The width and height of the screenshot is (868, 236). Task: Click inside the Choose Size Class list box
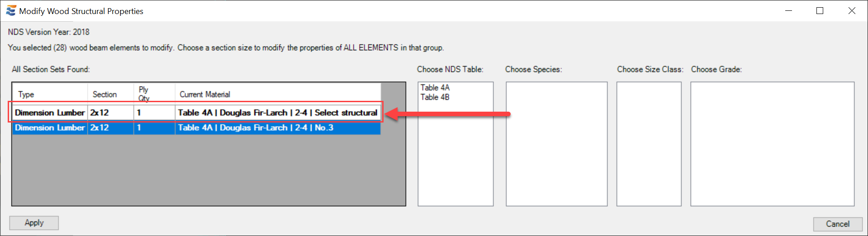tap(649, 144)
